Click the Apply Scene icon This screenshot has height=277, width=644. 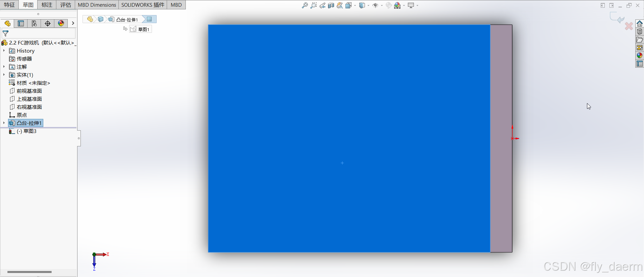point(397,5)
